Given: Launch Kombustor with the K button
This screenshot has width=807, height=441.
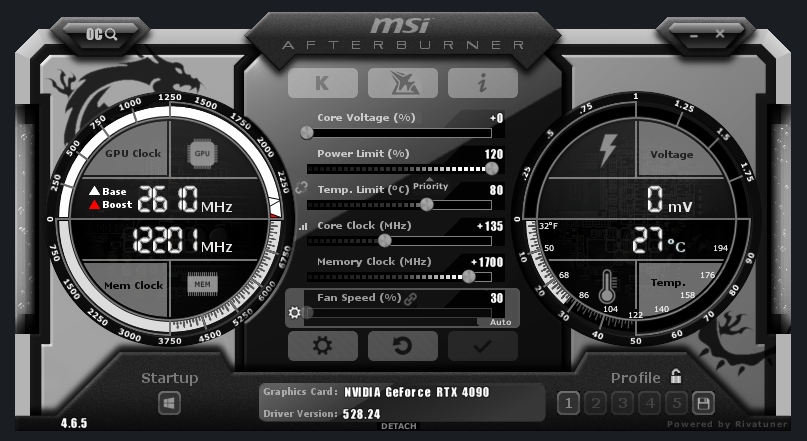Looking at the screenshot, I should 322,83.
